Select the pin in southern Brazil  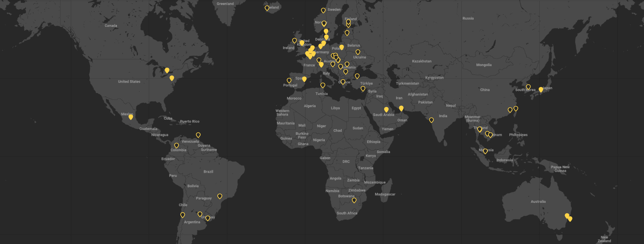click(220, 196)
